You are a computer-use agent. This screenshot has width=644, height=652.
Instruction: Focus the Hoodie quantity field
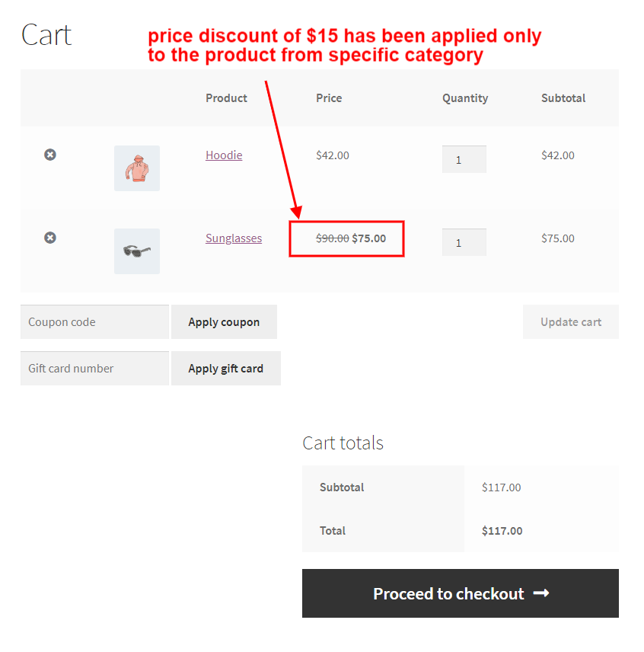coord(464,159)
